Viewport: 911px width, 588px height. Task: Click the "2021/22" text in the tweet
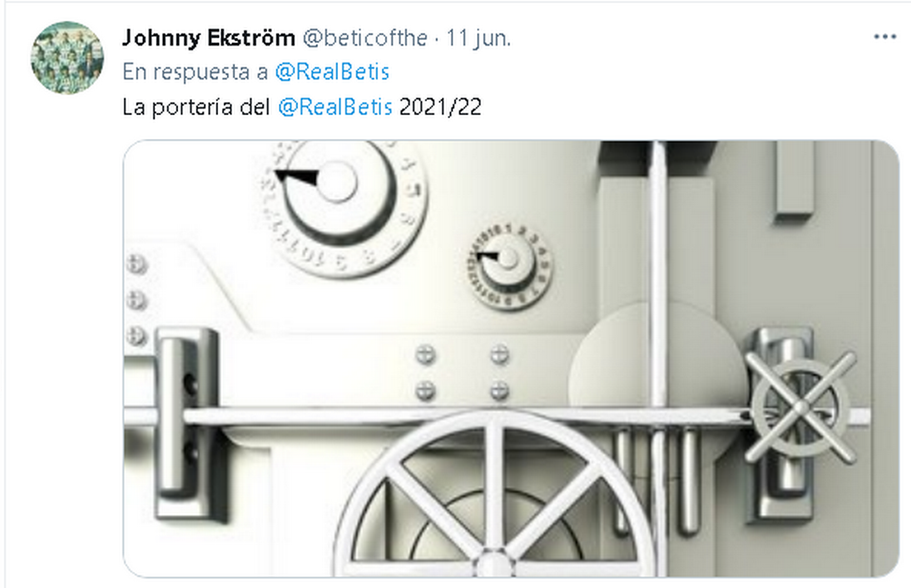coord(440,107)
